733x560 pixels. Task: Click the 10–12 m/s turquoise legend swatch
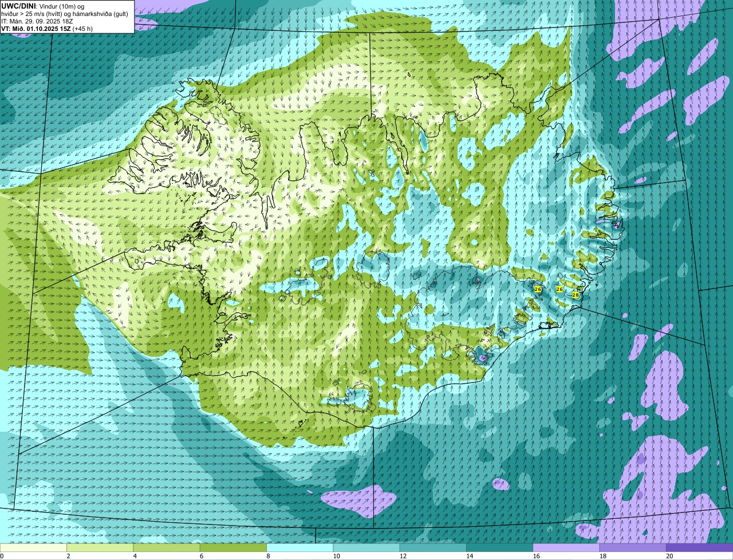pyautogui.click(x=366, y=547)
